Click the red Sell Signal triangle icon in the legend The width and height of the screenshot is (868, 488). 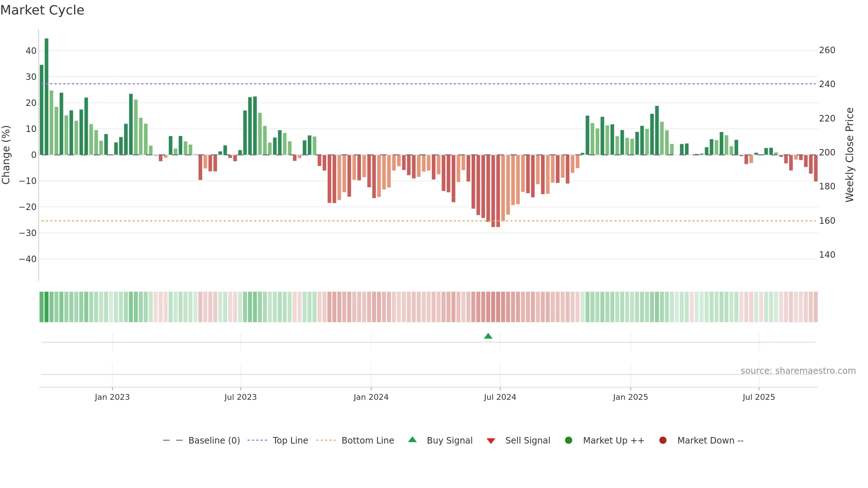(x=491, y=441)
